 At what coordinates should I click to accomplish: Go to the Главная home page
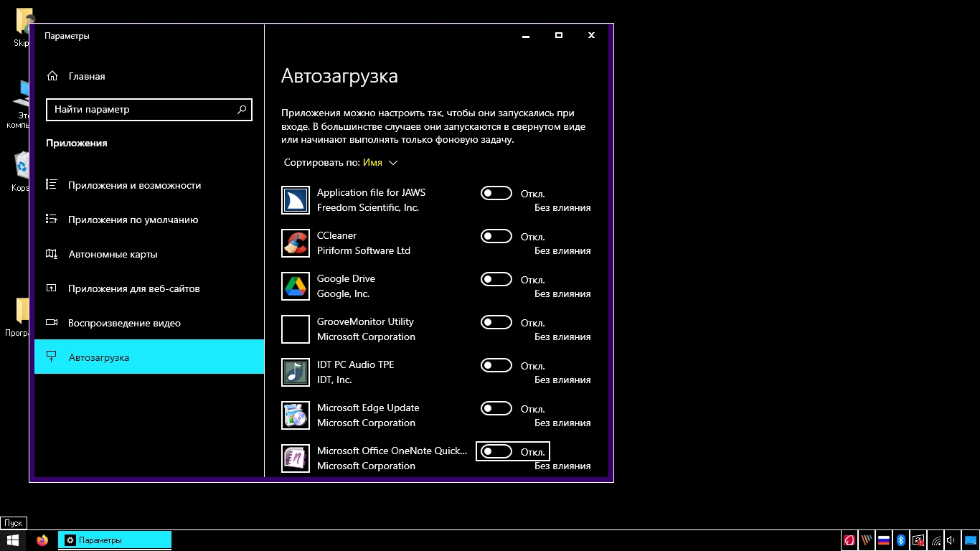[149, 76]
